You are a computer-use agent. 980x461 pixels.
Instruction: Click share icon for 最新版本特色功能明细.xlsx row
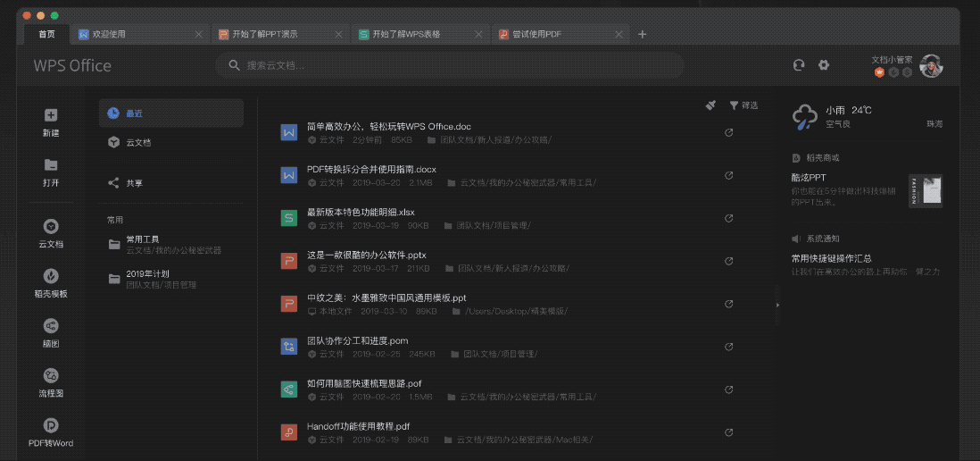click(728, 218)
